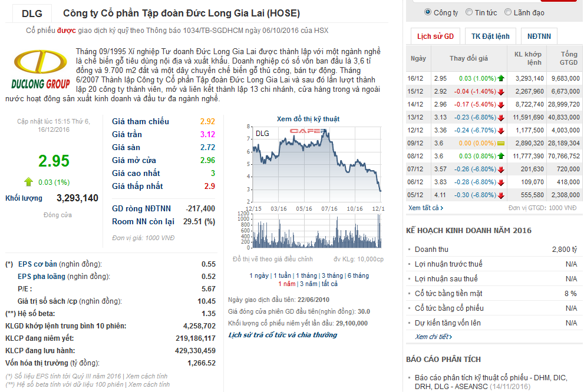This screenshot has height=392, width=584.
Task: Click the yellow unchanged icon in the 09/12 row
Action: [x=500, y=143]
